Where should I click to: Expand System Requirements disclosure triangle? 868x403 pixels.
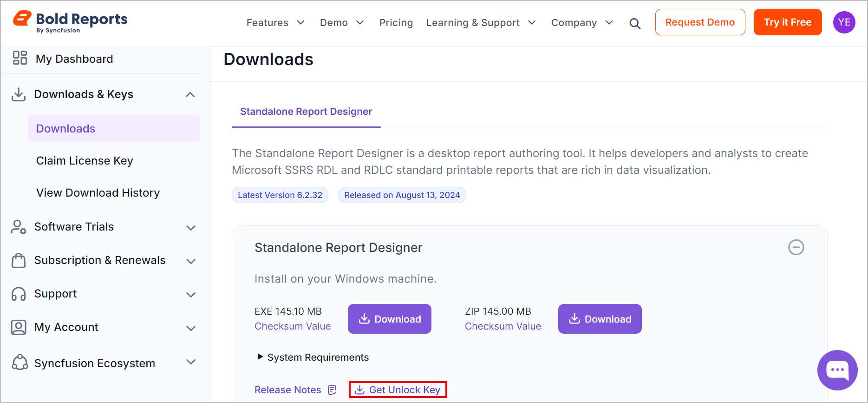click(x=260, y=357)
